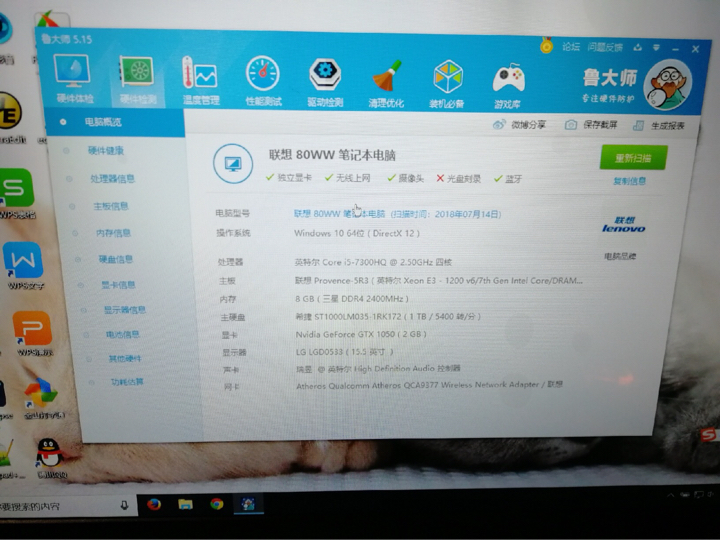
Task: Click the round computer monitor icon
Action: (x=233, y=163)
